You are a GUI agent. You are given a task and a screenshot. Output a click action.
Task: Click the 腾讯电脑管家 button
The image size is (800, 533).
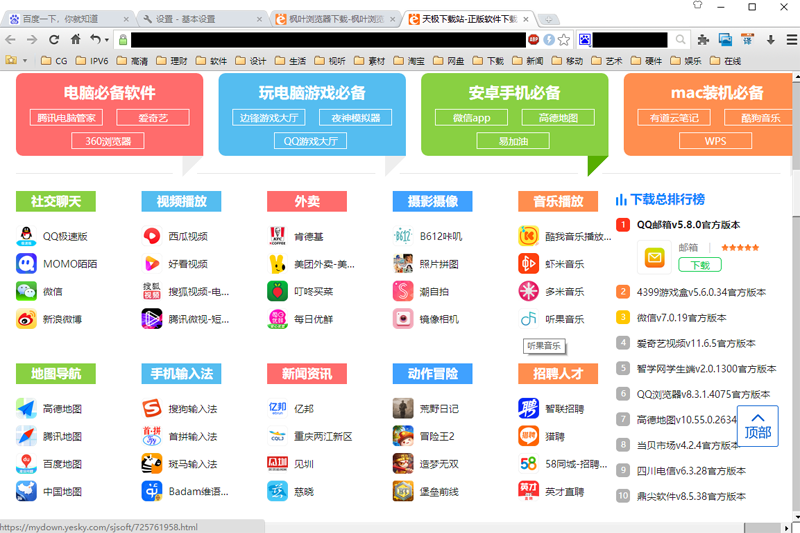coord(66,117)
